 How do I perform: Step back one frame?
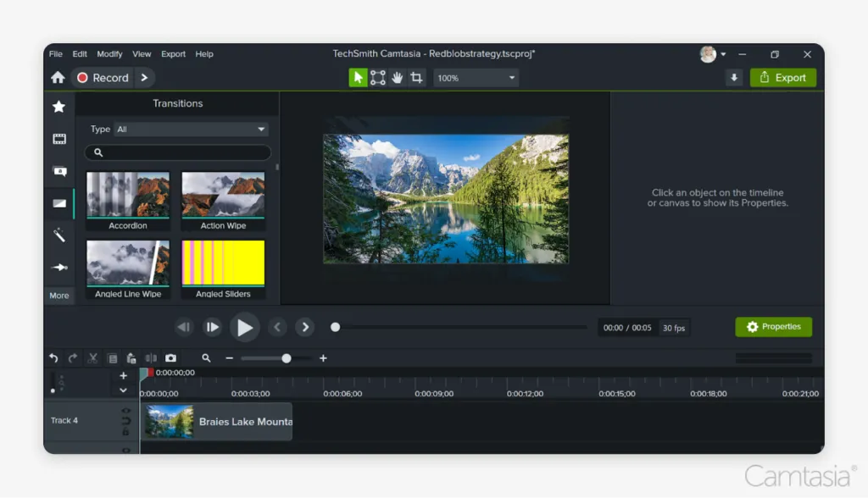click(x=184, y=327)
